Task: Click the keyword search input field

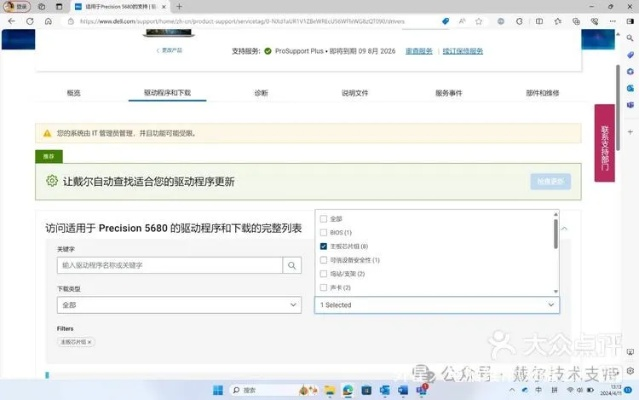Action: pos(169,265)
